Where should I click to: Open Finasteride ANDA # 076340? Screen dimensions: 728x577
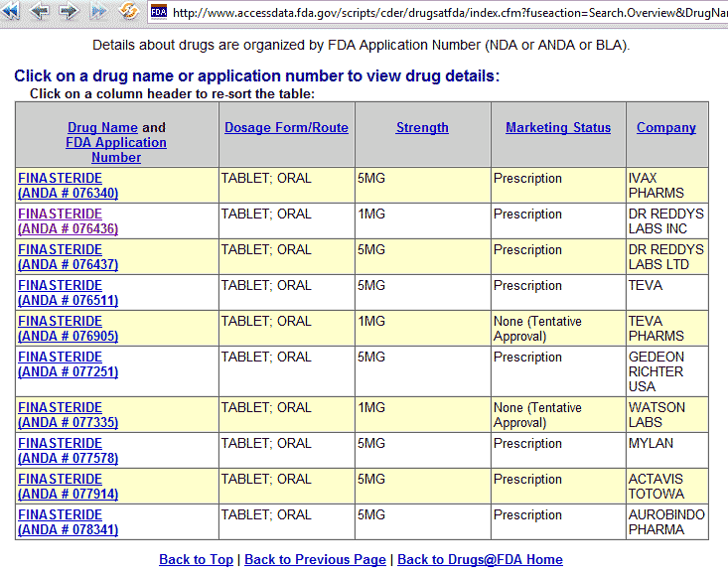[69, 185]
